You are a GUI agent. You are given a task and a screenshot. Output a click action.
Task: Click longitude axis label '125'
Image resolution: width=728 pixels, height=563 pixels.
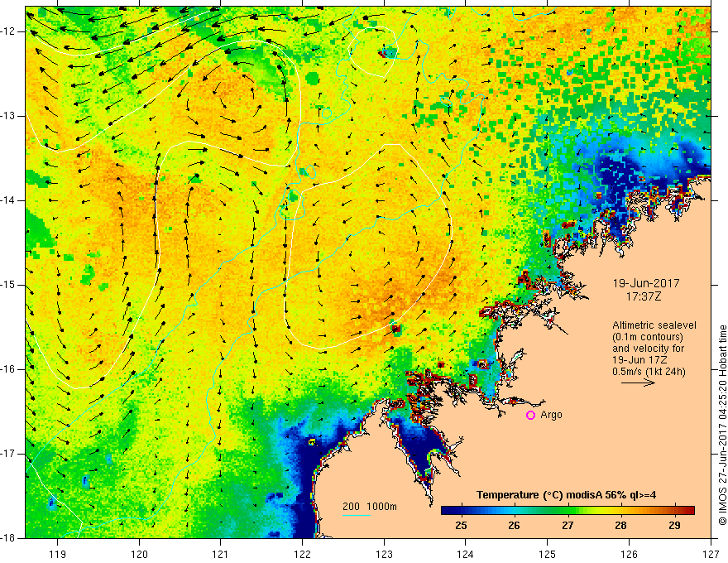[548, 554]
